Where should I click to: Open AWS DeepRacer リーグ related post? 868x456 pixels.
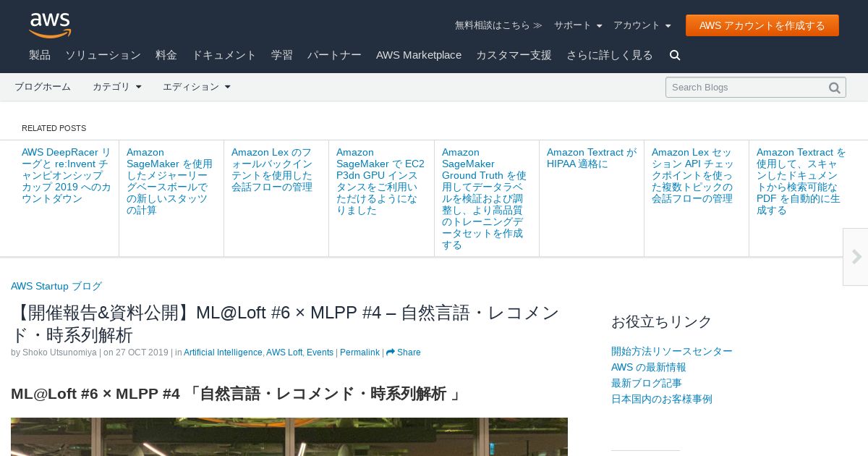67,175
